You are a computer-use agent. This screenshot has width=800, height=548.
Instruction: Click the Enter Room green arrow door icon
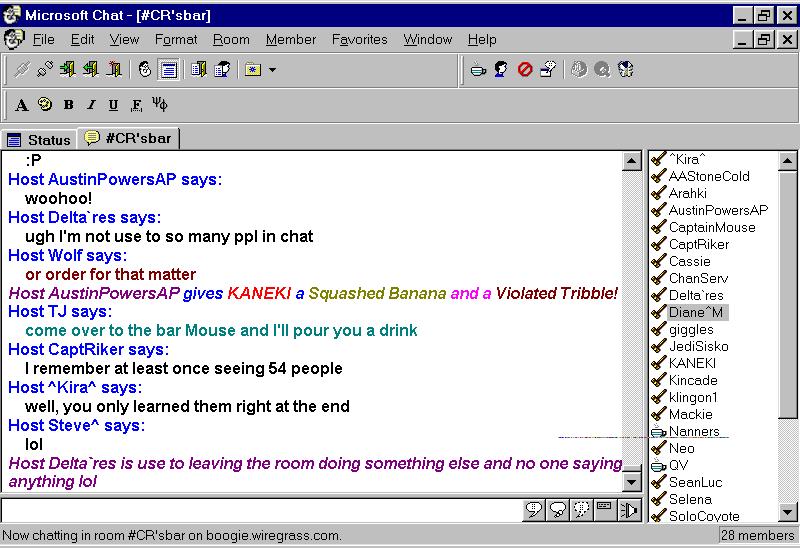tap(67, 69)
